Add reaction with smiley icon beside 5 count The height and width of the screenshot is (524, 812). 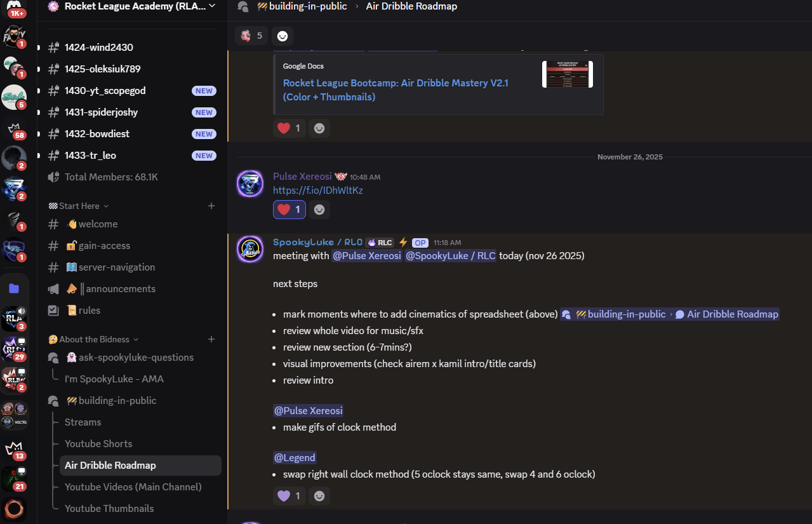(x=283, y=36)
